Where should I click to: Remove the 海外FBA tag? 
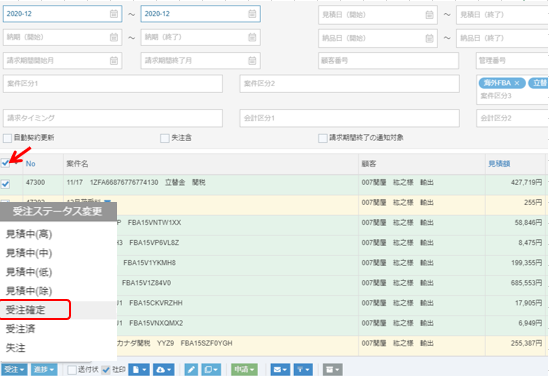517,83
